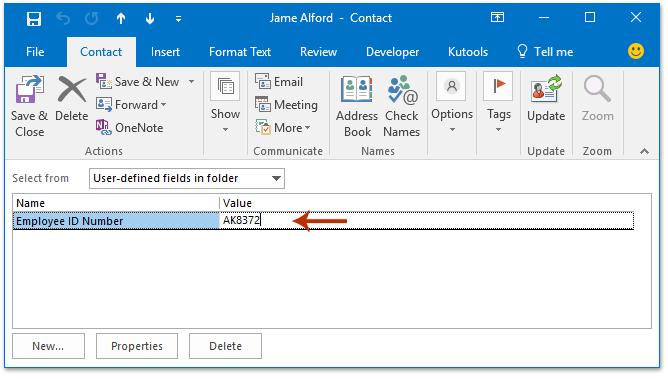Click the Employee ID Number value field
This screenshot has height=379, width=668.
pyautogui.click(x=426, y=221)
